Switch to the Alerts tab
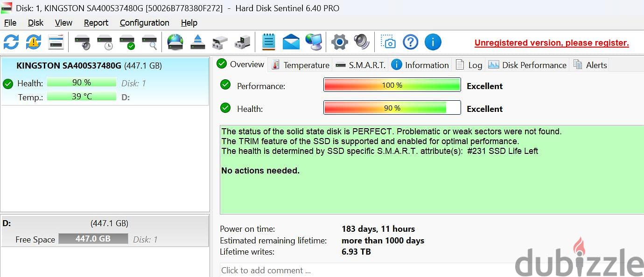Image resolution: width=644 pixels, height=277 pixels. coord(590,65)
